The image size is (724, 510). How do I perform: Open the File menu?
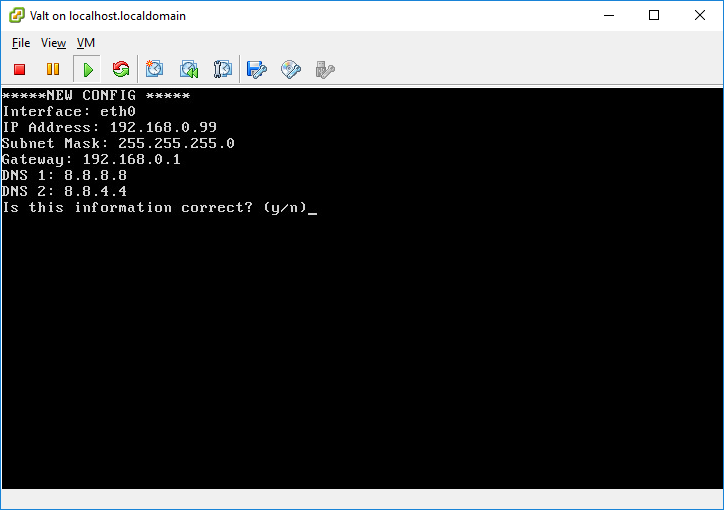click(21, 43)
